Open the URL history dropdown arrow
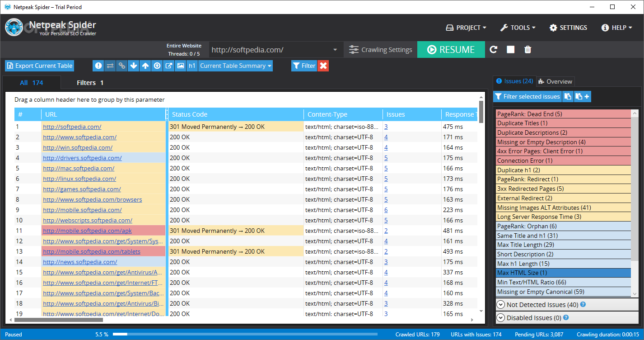644x340 pixels. pyautogui.click(x=335, y=50)
